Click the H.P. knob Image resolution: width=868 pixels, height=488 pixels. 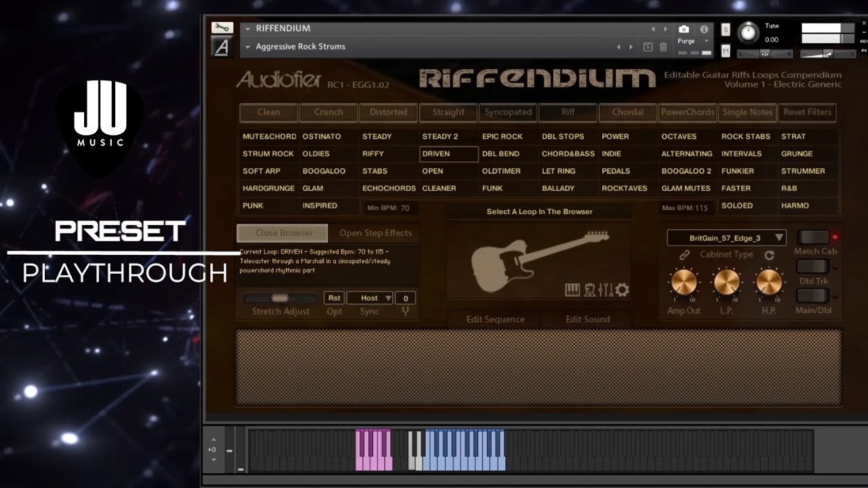click(x=769, y=282)
